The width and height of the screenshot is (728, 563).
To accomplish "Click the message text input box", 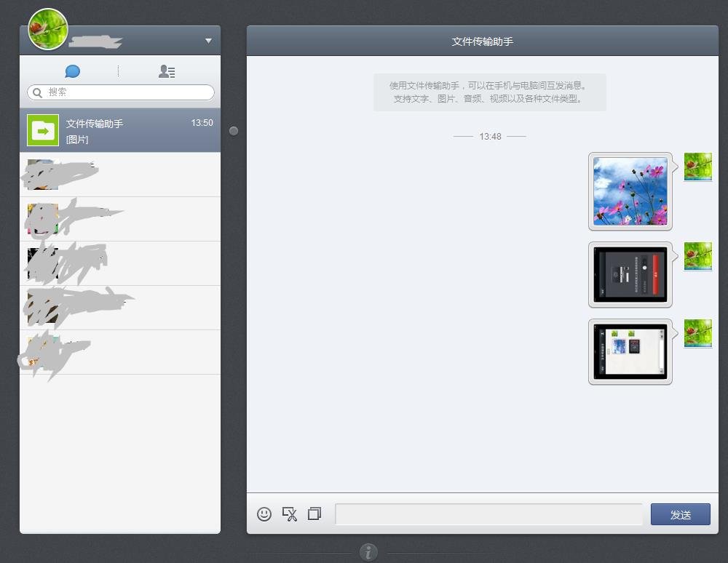I will pyautogui.click(x=488, y=514).
